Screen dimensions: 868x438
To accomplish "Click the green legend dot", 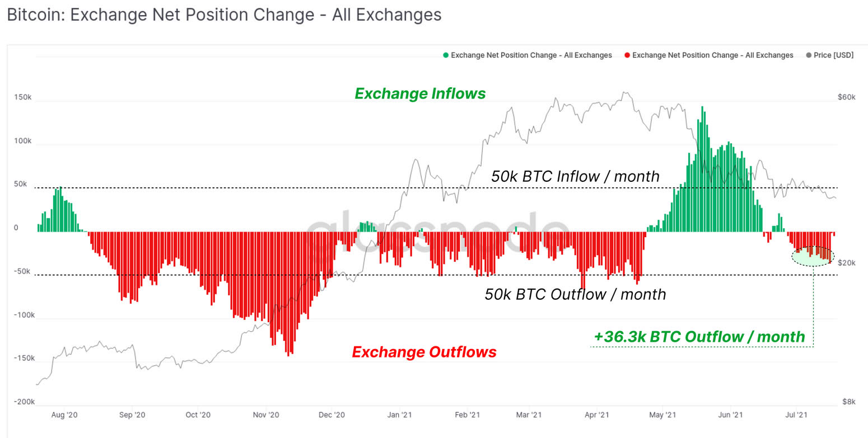I will click(446, 55).
